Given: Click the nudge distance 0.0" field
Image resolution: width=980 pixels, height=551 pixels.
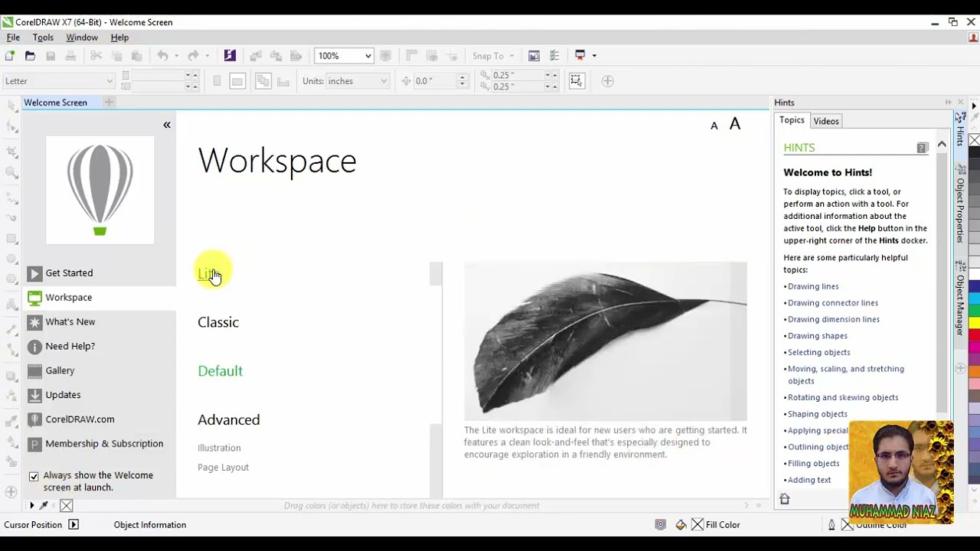Looking at the screenshot, I should pyautogui.click(x=433, y=81).
